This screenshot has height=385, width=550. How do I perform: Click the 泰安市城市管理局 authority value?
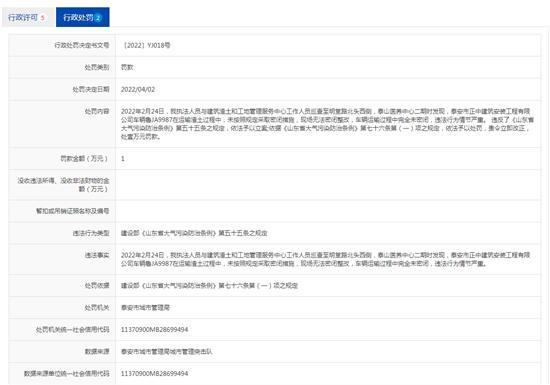pos(145,308)
